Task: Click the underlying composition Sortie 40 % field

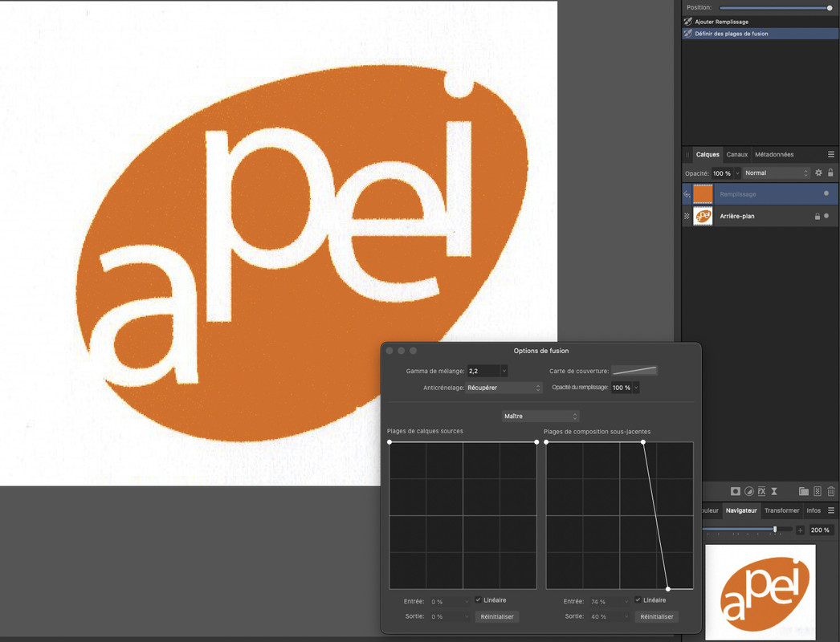Action: pos(606,617)
